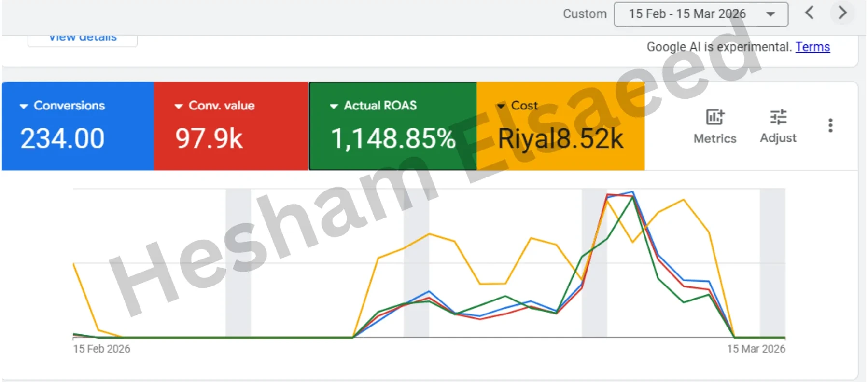
Task: Expand the Cost metric dropdown
Action: pos(501,106)
